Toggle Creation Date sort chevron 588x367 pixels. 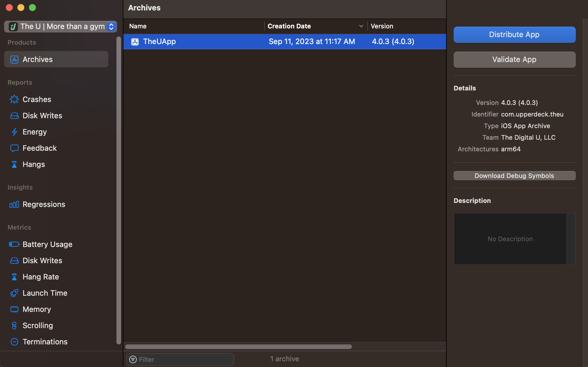coord(361,26)
